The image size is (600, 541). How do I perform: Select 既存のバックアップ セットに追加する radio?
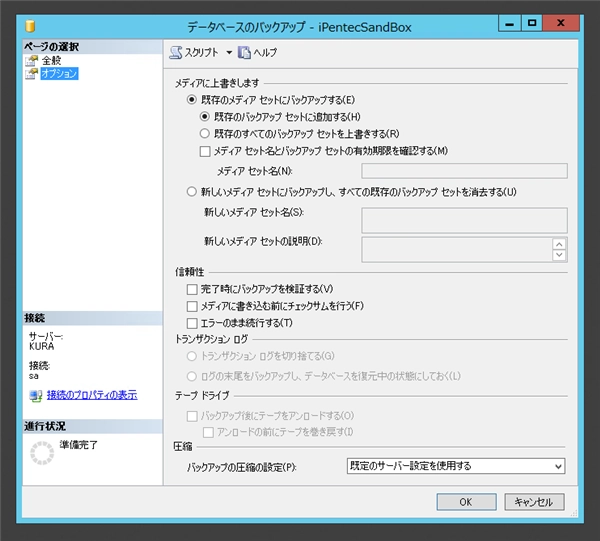[x=205, y=116]
